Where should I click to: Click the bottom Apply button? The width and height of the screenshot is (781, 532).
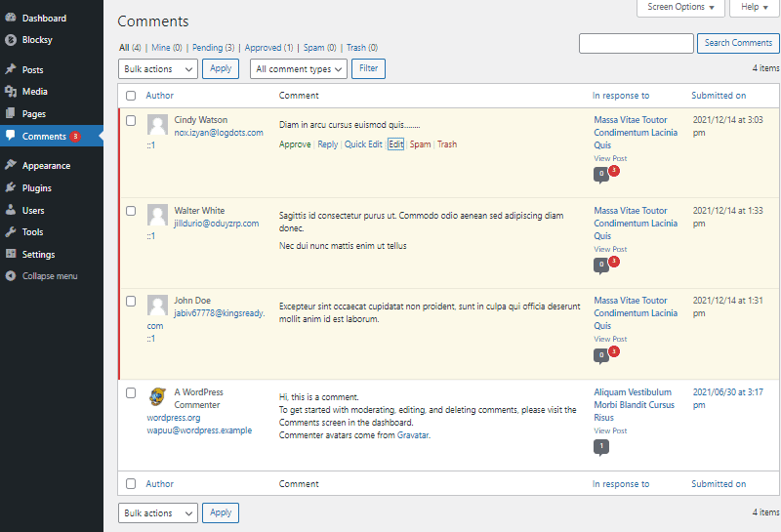221,512
